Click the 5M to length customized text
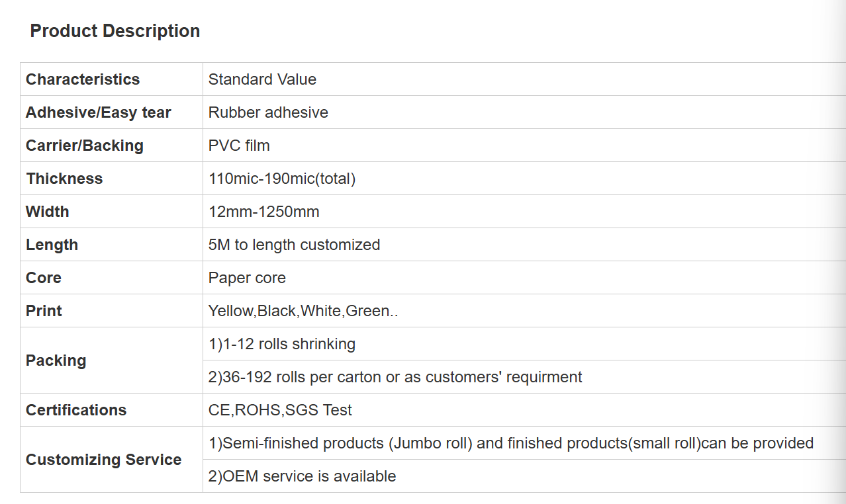This screenshot has width=846, height=504. click(294, 245)
